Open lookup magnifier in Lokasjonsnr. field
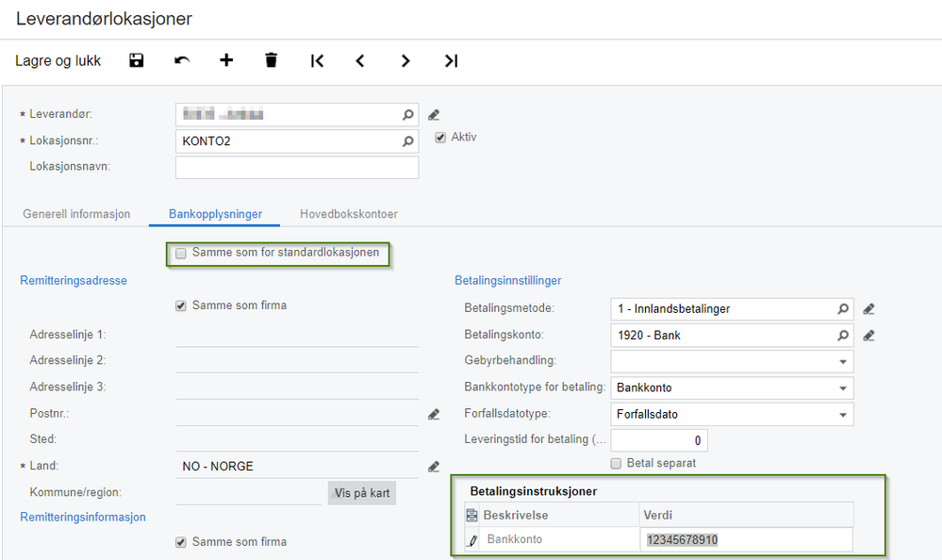The width and height of the screenshot is (942, 560). click(x=408, y=141)
